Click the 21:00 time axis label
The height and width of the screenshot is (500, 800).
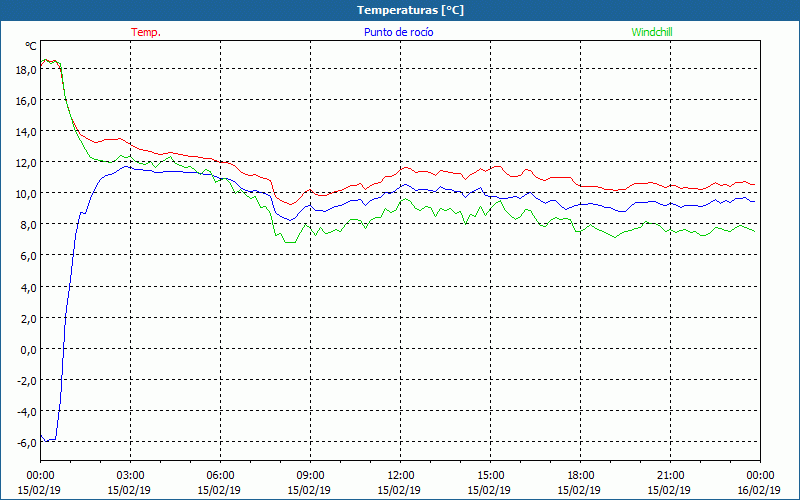pyautogui.click(x=669, y=476)
